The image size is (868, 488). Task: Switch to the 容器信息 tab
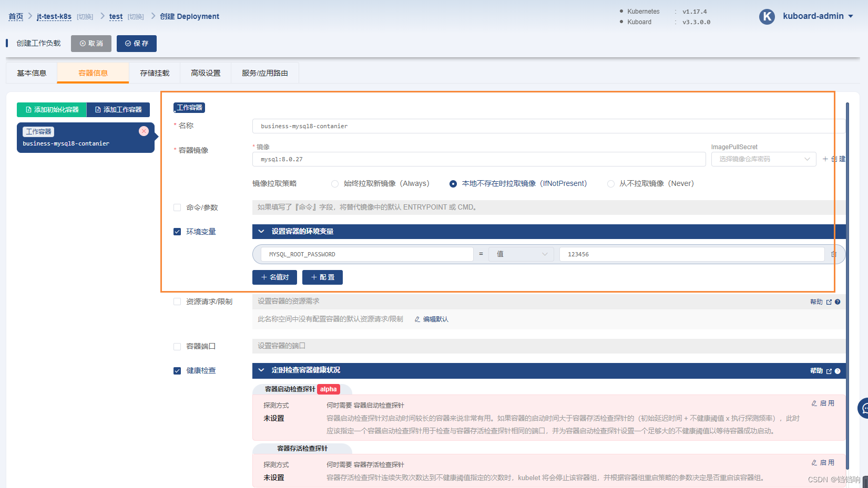(93, 73)
